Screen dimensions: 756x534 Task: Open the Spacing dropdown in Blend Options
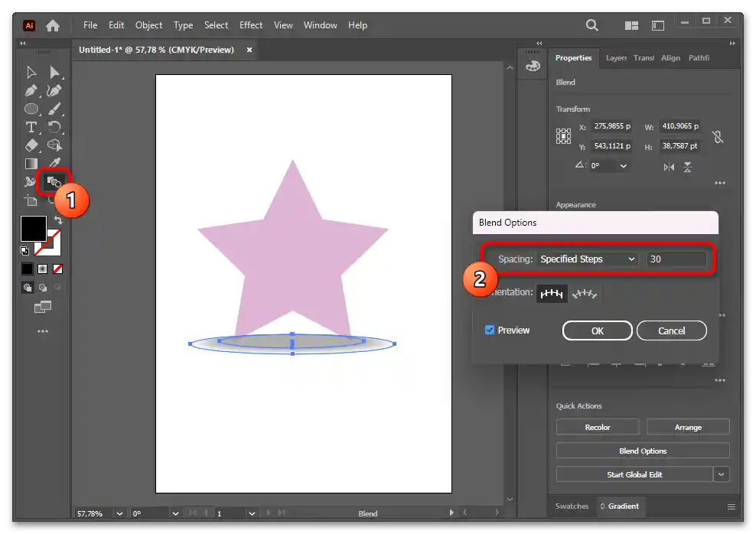[x=587, y=259]
